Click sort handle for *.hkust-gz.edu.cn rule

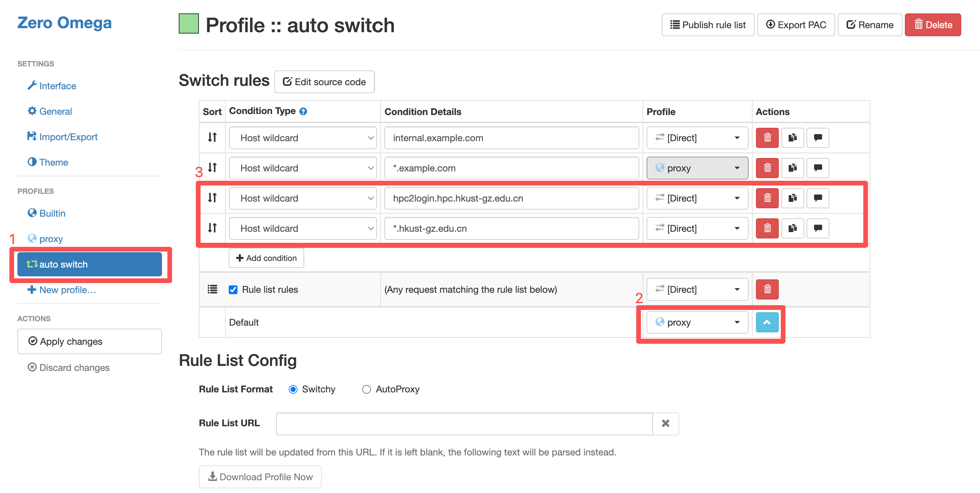(x=212, y=228)
